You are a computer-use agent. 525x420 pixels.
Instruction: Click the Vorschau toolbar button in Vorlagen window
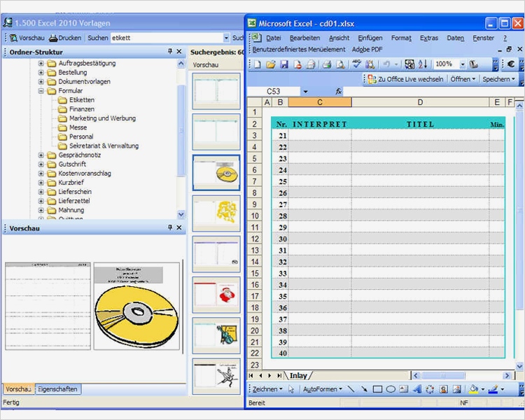(27, 38)
